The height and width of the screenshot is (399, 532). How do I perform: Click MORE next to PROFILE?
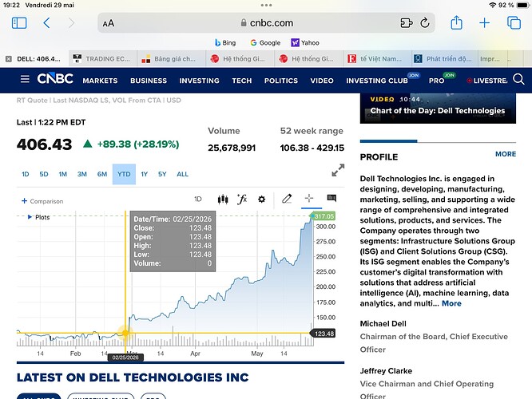point(506,154)
